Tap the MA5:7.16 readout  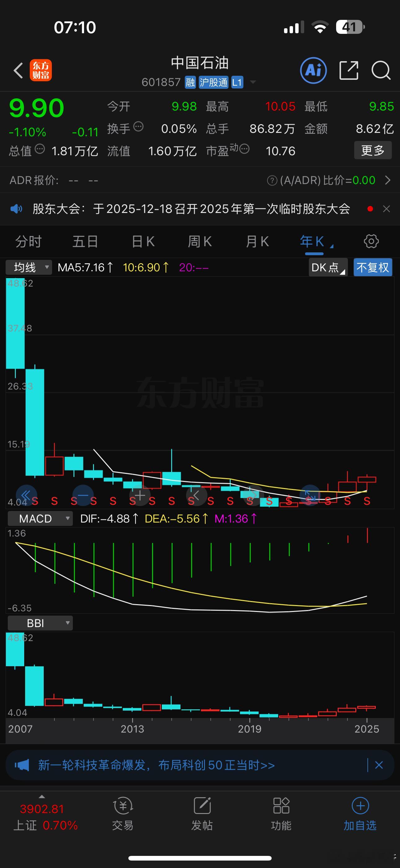[86, 268]
